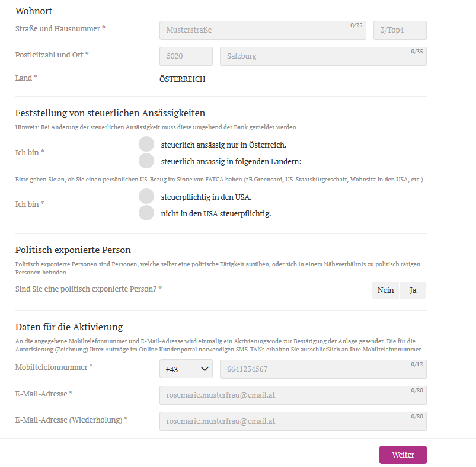Click the 'Mobiltelefonnummer' field label

click(53, 367)
